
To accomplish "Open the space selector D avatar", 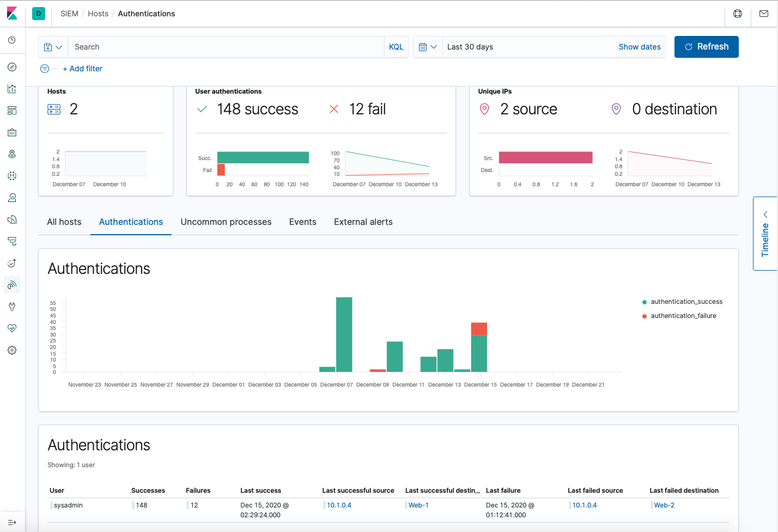I will point(39,14).
